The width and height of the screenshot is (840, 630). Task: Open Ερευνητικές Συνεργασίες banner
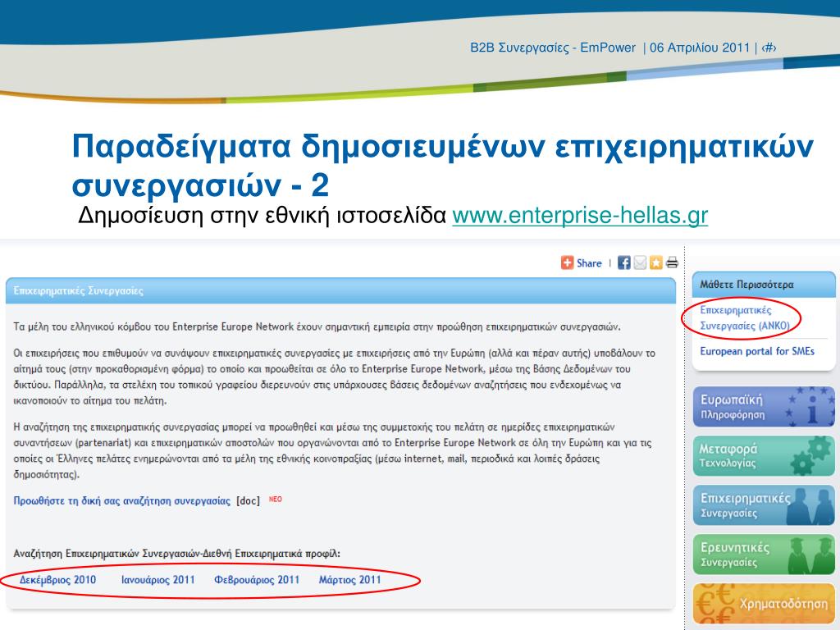tap(764, 555)
